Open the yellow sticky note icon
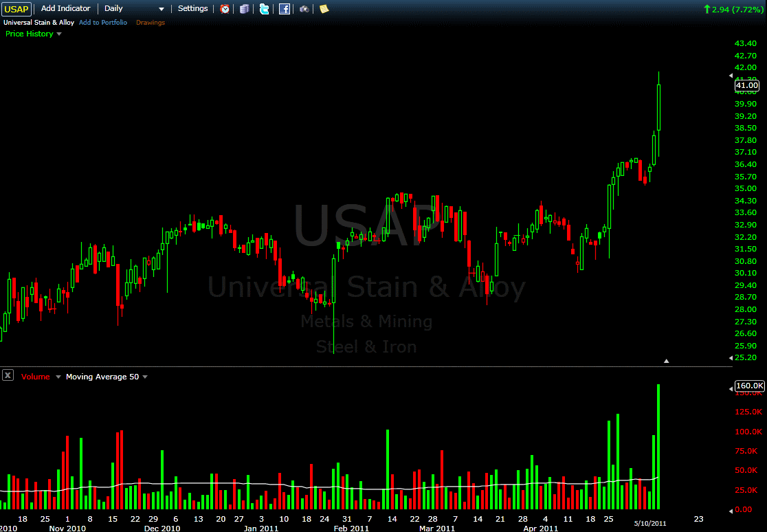Viewport: 767px width, 532px height. 324,9
